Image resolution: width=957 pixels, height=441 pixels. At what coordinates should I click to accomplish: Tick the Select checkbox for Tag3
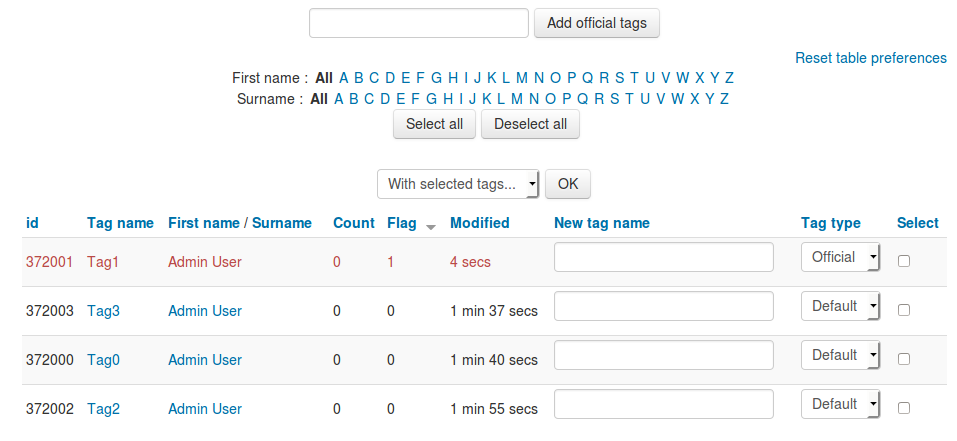tap(904, 310)
